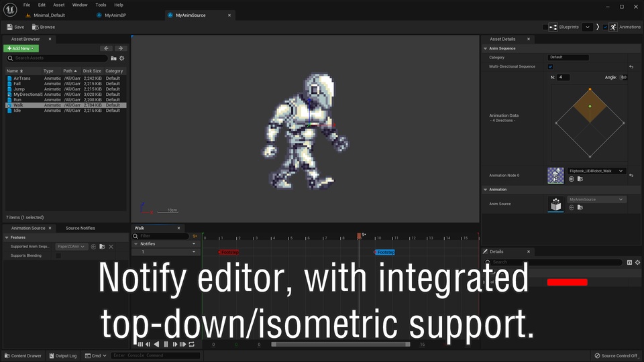The height and width of the screenshot is (362, 644).
Task: Open PaperZDAnim class dropdown
Action: point(71,247)
